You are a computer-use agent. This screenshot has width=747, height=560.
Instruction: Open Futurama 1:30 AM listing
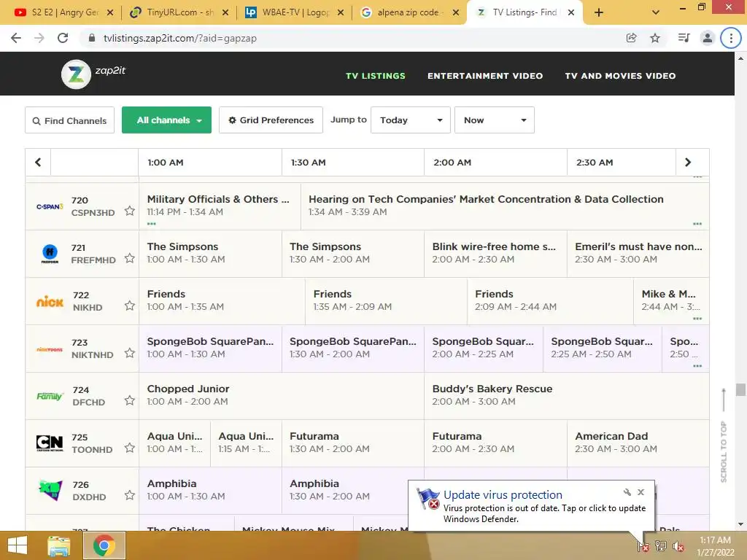coord(353,443)
